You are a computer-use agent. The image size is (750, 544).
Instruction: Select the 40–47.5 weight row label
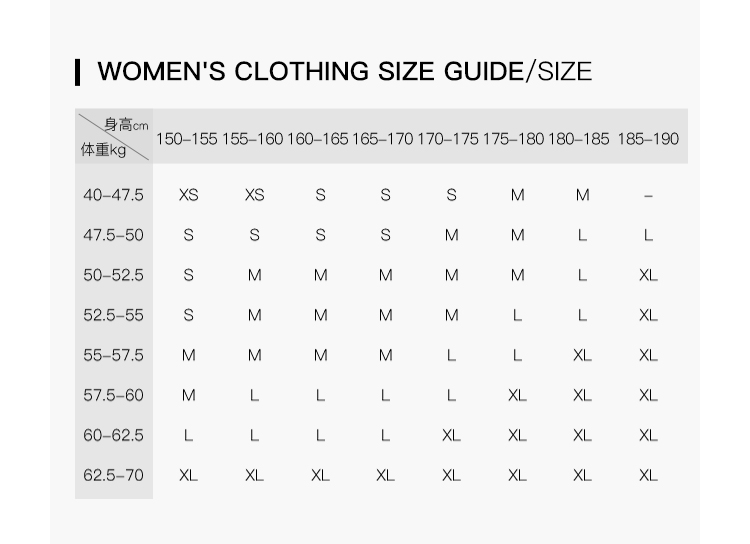tap(113, 195)
